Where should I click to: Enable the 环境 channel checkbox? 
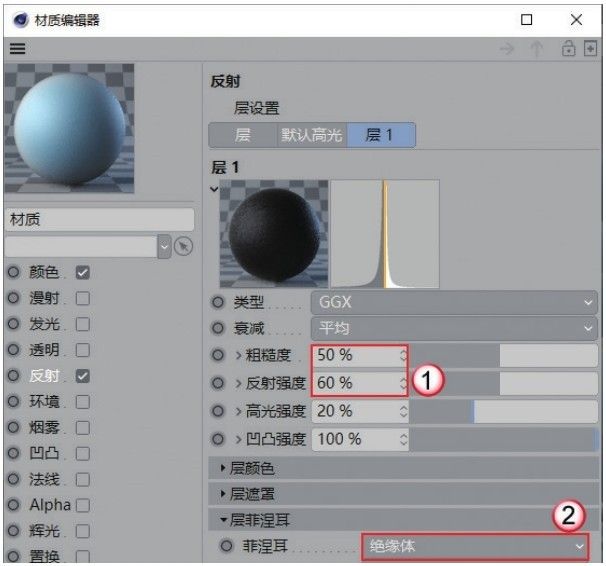click(x=83, y=402)
